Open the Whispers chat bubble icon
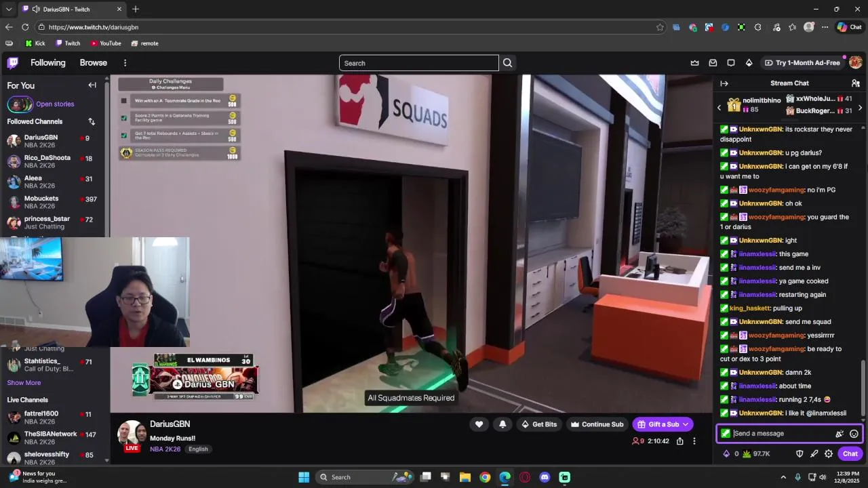 tap(731, 63)
